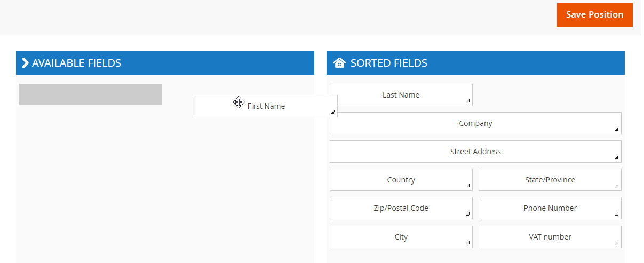The height and width of the screenshot is (263, 644).
Task: Click the resize handle on Country field
Action: coord(468,186)
